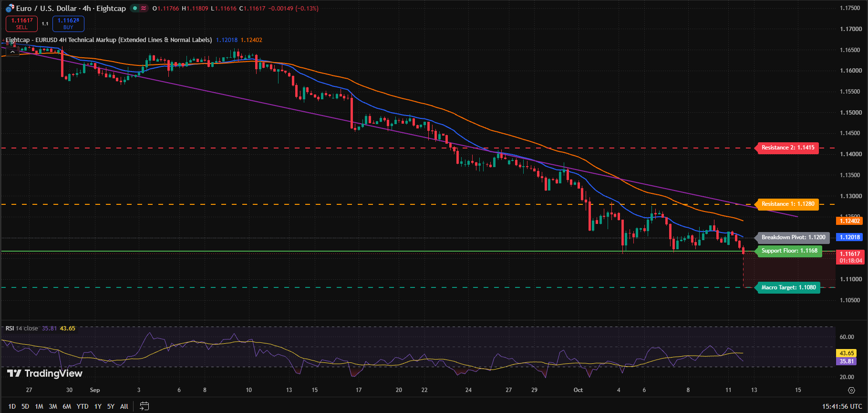Click the pink data-mode wave icon
The height and width of the screenshot is (413, 868).
pos(144,8)
